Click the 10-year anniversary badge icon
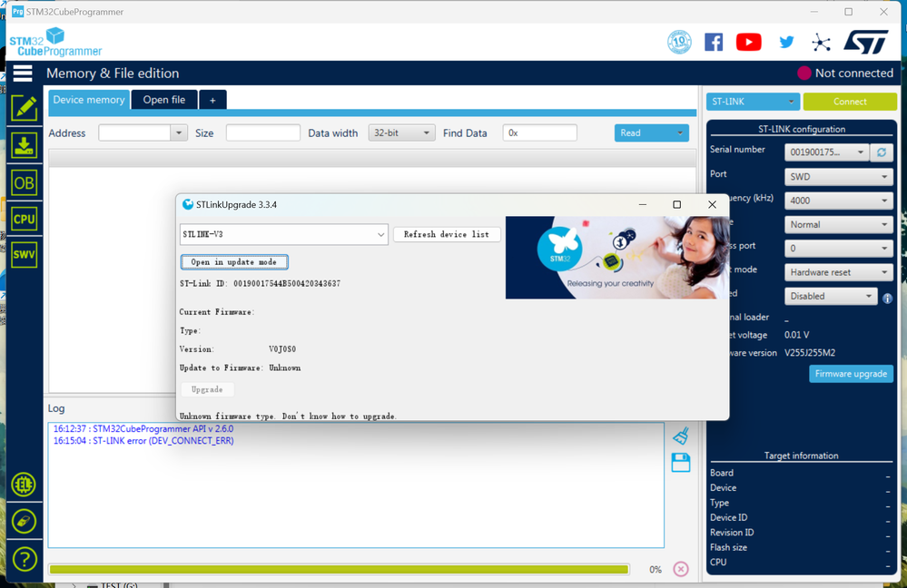Viewport: 907px width, 588px height. click(x=679, y=43)
